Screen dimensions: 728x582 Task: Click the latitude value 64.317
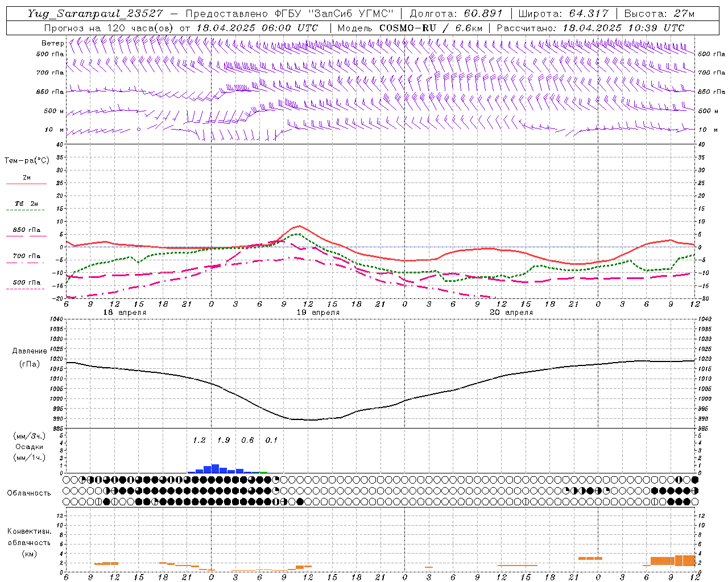(588, 14)
